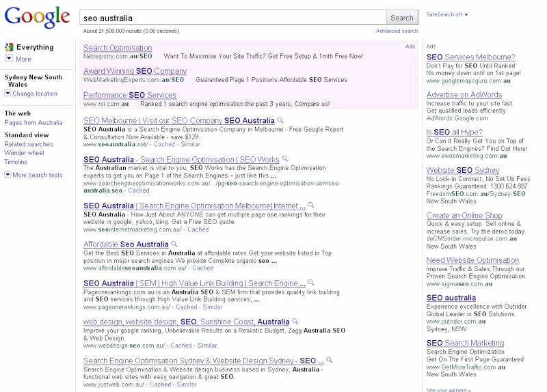The image size is (547, 392).
Task: Open the SafeSearch off dropdown
Action: [447, 14]
